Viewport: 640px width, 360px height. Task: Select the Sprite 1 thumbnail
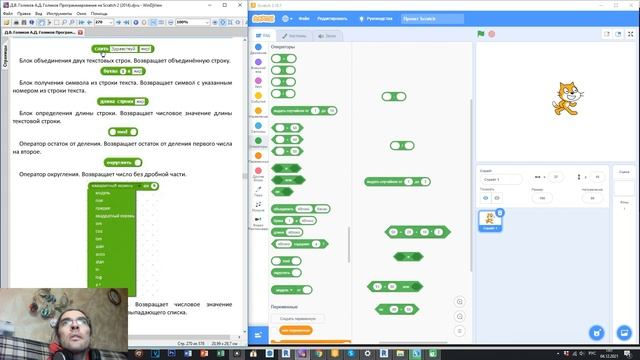coord(490,221)
